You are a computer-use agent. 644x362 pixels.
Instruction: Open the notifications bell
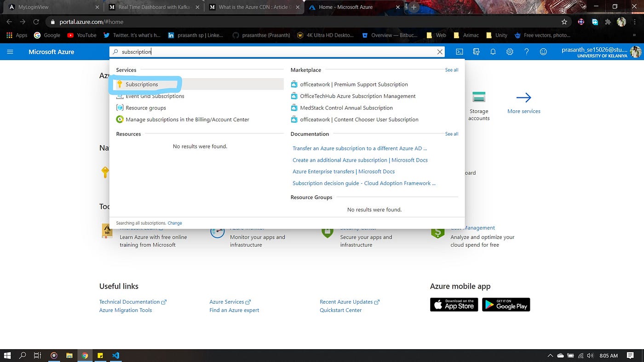[x=493, y=52]
